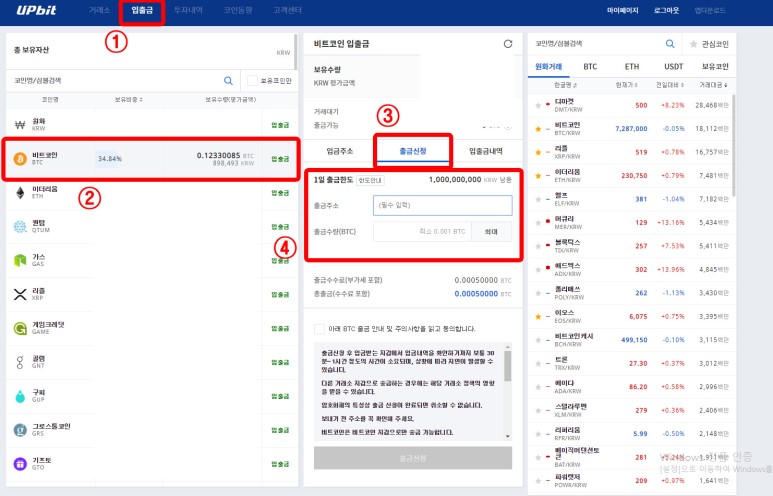
Task: Click the grey 출금신청 submit button
Action: click(413, 458)
